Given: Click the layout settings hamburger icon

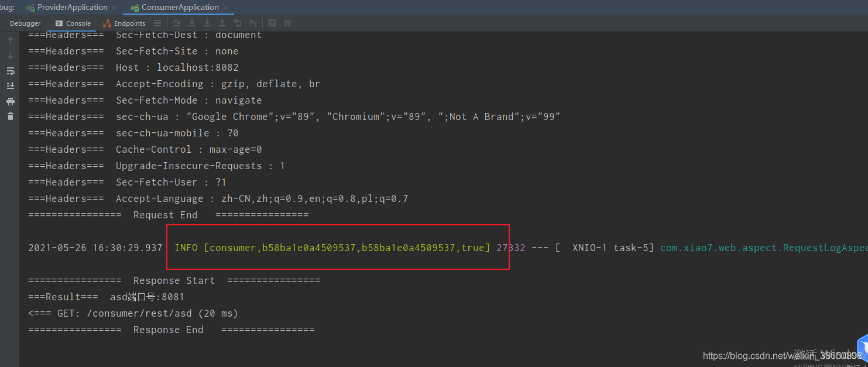Looking at the screenshot, I should click(157, 23).
